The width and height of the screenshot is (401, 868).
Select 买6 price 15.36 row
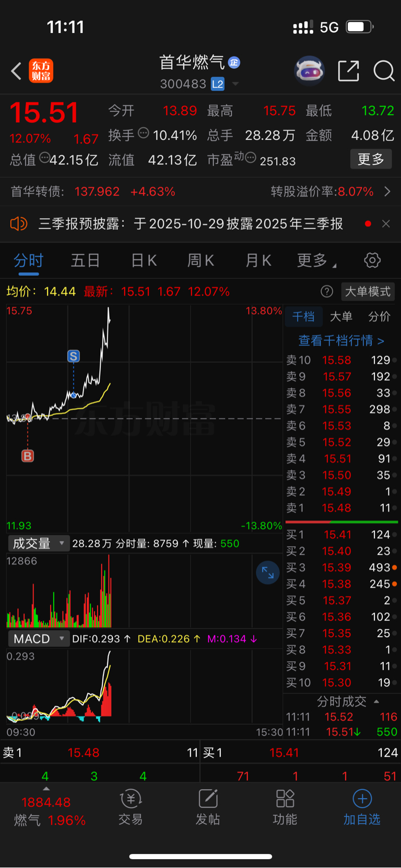tap(342, 617)
